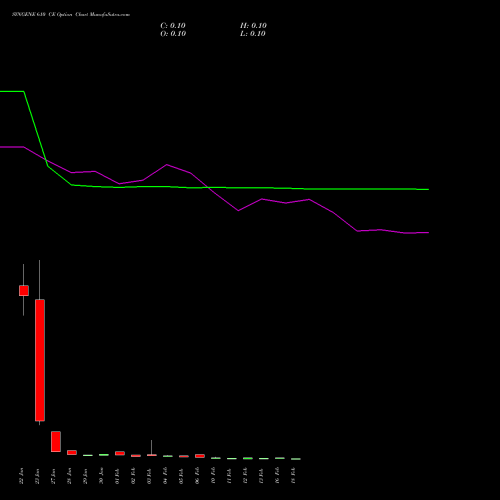Click the 04 Feb date label
The width and height of the screenshot is (500, 500).
click(166, 476)
